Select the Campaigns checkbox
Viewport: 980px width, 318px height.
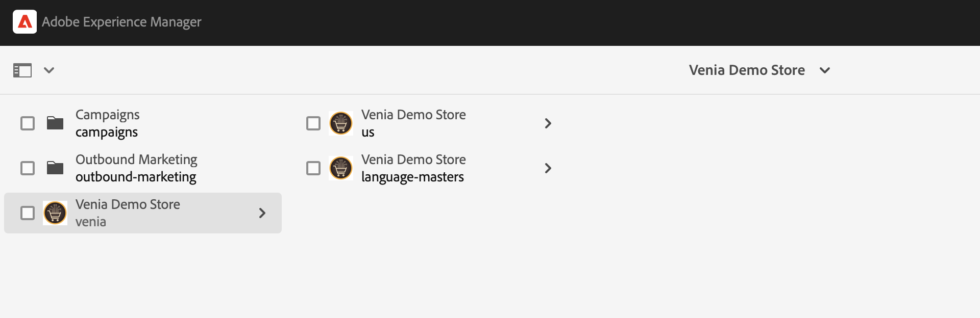[28, 123]
